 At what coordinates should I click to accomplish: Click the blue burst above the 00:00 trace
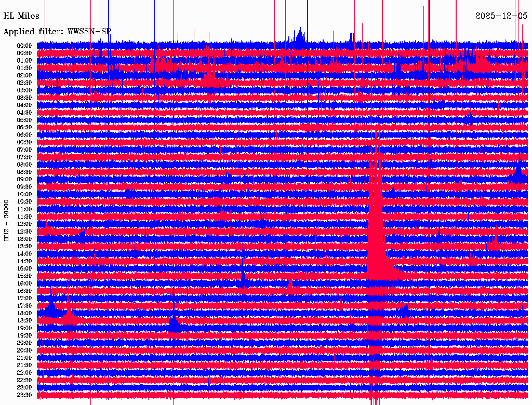pos(299,35)
